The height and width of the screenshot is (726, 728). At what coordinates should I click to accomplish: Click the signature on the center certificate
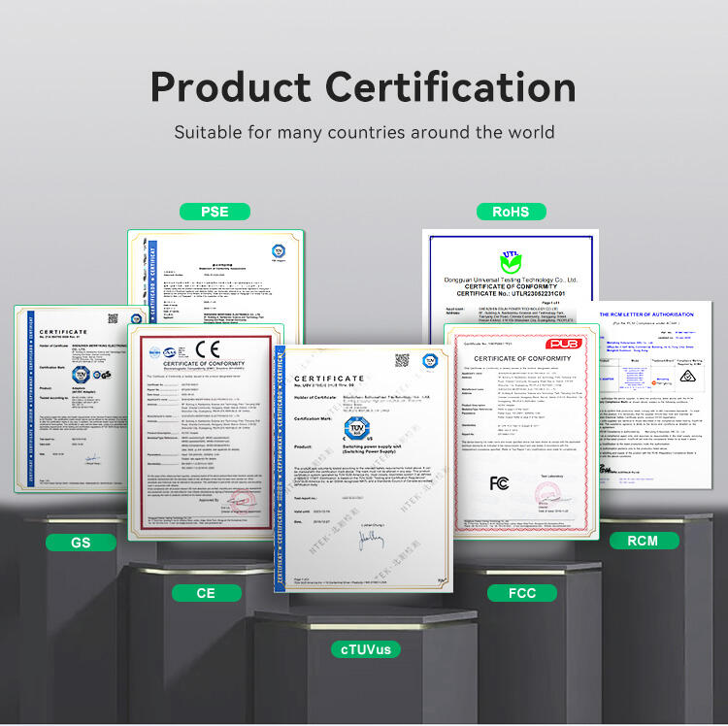[371, 540]
